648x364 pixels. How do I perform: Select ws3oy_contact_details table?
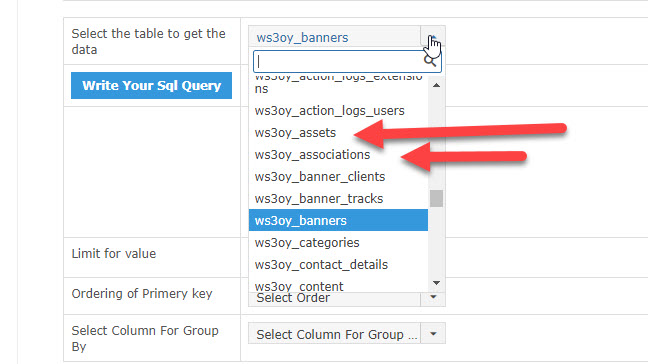338,264
